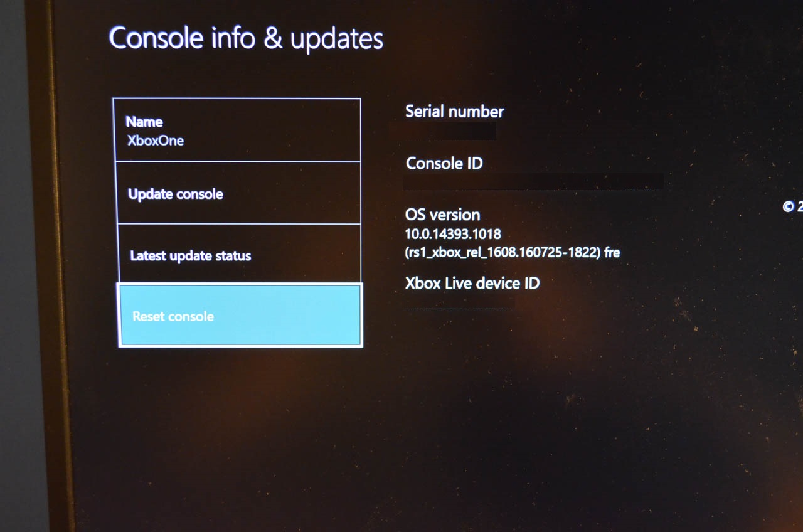803x532 pixels.
Task: Click the OS version label
Action: pos(443,215)
